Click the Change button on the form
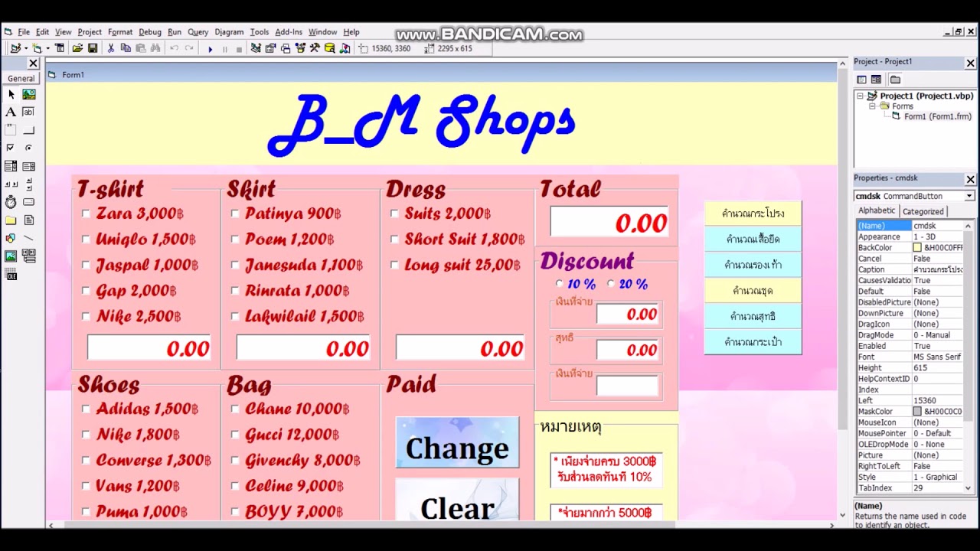The image size is (980, 551). [457, 442]
